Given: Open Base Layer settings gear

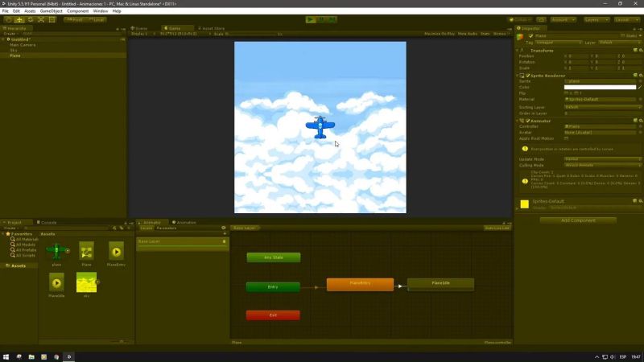Looking at the screenshot, I should tap(225, 241).
